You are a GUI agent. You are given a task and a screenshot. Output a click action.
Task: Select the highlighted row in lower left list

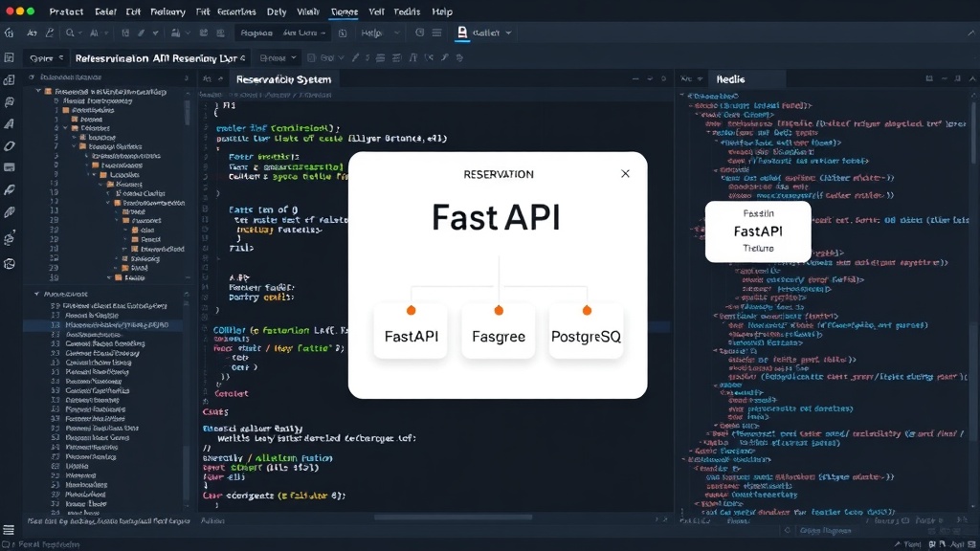103,325
